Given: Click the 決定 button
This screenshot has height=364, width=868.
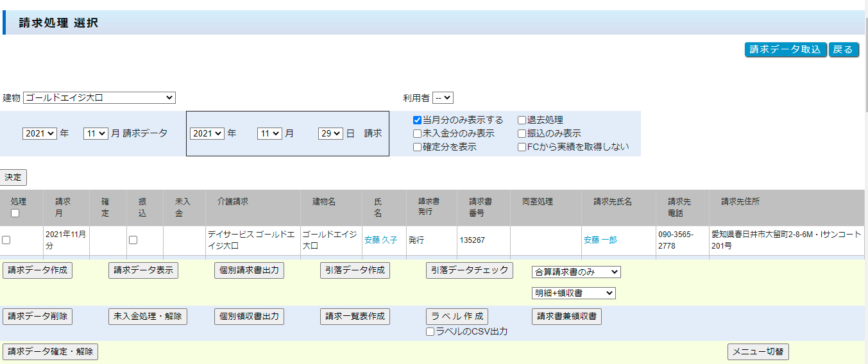Looking at the screenshot, I should click(x=13, y=178).
